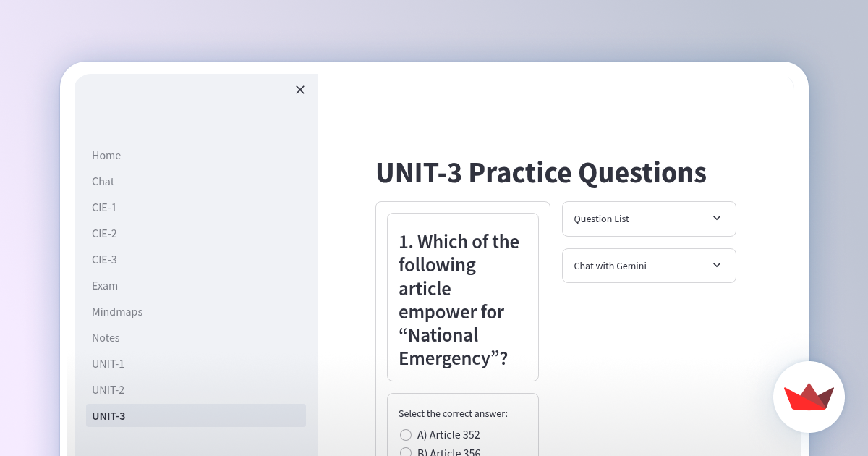The height and width of the screenshot is (456, 868).
Task: Select answer A) Article 352
Action: (406, 434)
